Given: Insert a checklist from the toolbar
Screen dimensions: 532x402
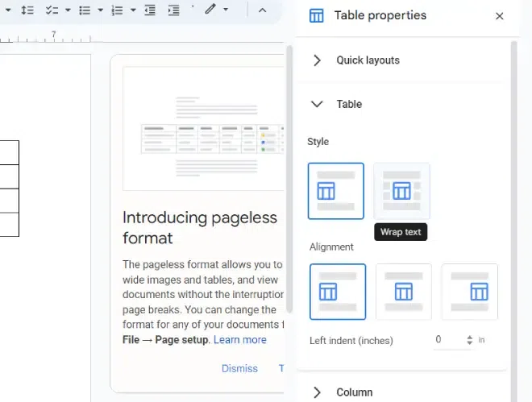Looking at the screenshot, I should point(52,10).
